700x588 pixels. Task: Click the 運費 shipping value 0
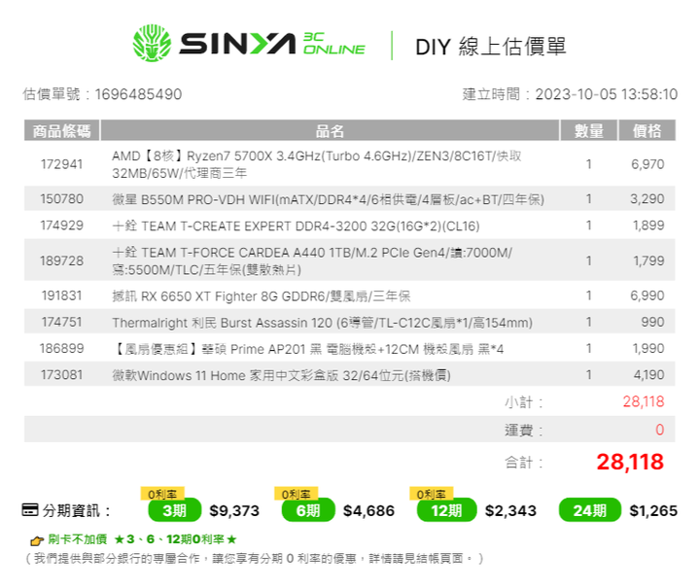tap(660, 430)
